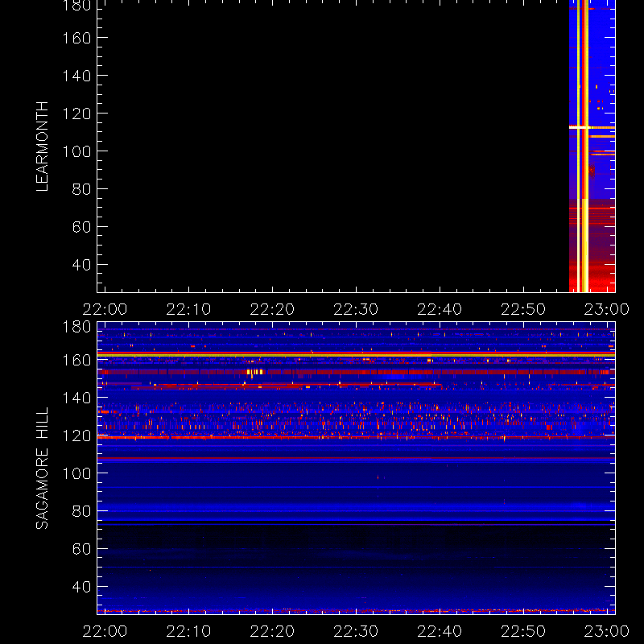Click the SAGAMORE HILL axis title
644x644 pixels.
point(43,469)
